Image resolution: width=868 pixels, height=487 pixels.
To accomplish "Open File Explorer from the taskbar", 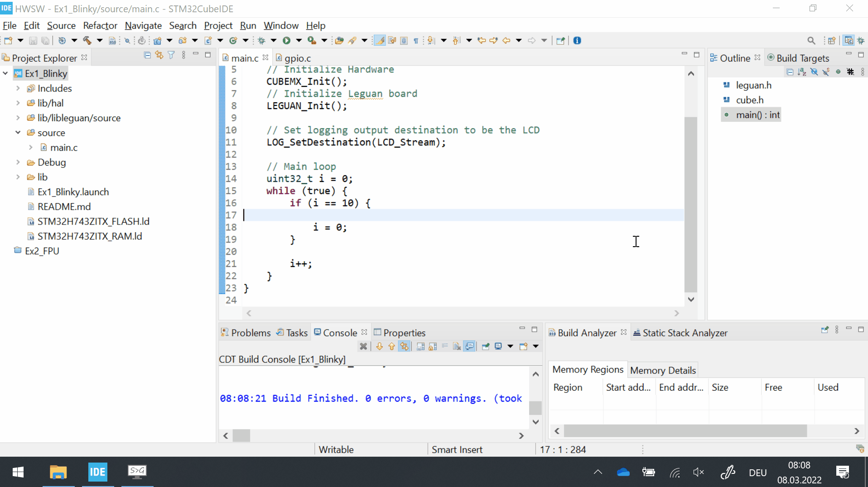I will [x=58, y=472].
